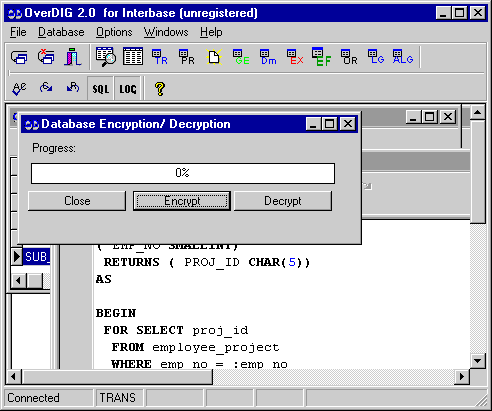Click the bottom horizontal scrollbar thumb
Viewport: 492px width, 411px height.
click(x=117, y=377)
